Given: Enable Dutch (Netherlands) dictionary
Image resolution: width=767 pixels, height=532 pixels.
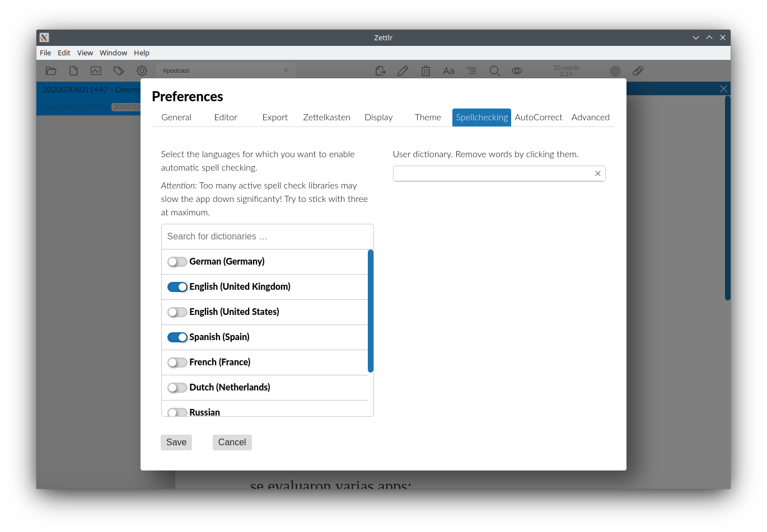Looking at the screenshot, I should click(x=177, y=388).
